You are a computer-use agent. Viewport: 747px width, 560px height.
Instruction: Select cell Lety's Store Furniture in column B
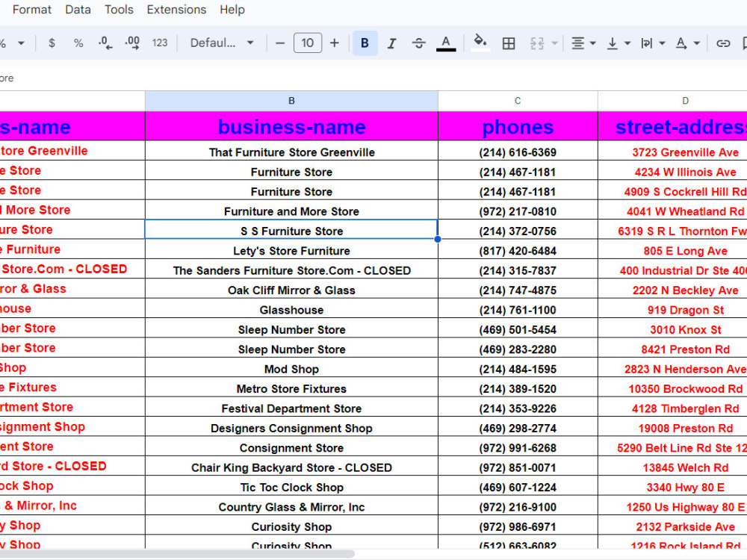291,251
